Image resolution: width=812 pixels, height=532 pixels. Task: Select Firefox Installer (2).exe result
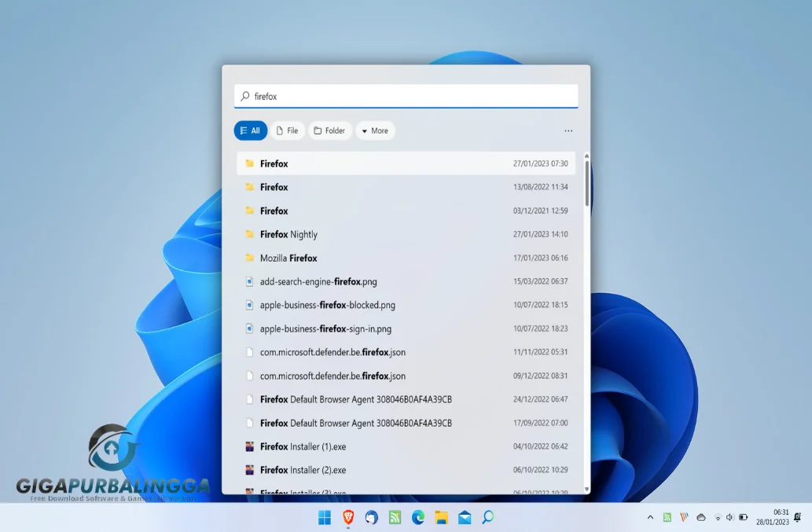(x=406, y=470)
